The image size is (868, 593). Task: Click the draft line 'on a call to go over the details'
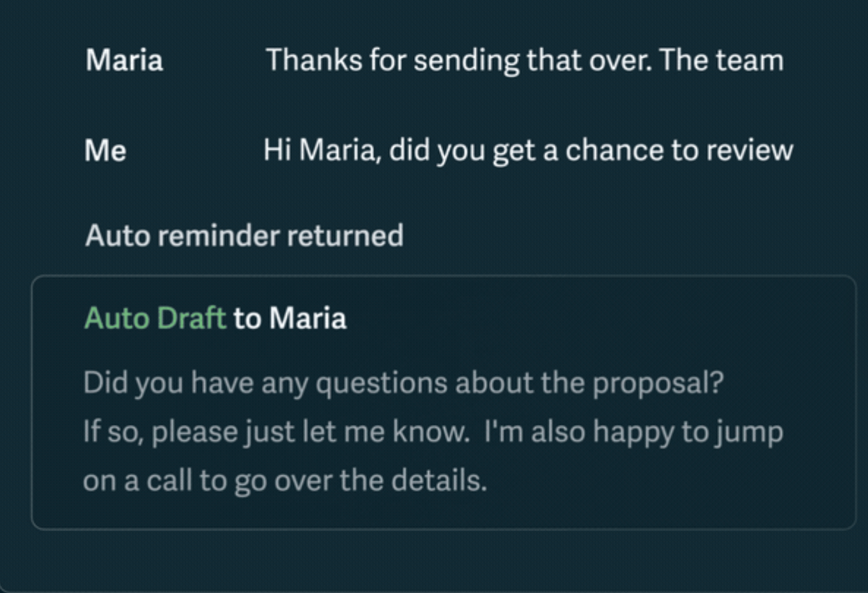click(x=286, y=481)
